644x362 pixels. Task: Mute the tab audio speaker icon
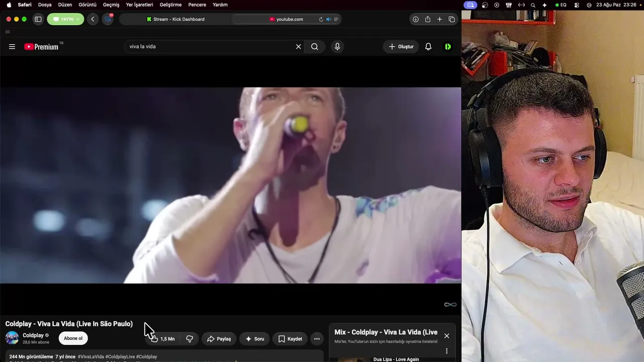[329, 19]
